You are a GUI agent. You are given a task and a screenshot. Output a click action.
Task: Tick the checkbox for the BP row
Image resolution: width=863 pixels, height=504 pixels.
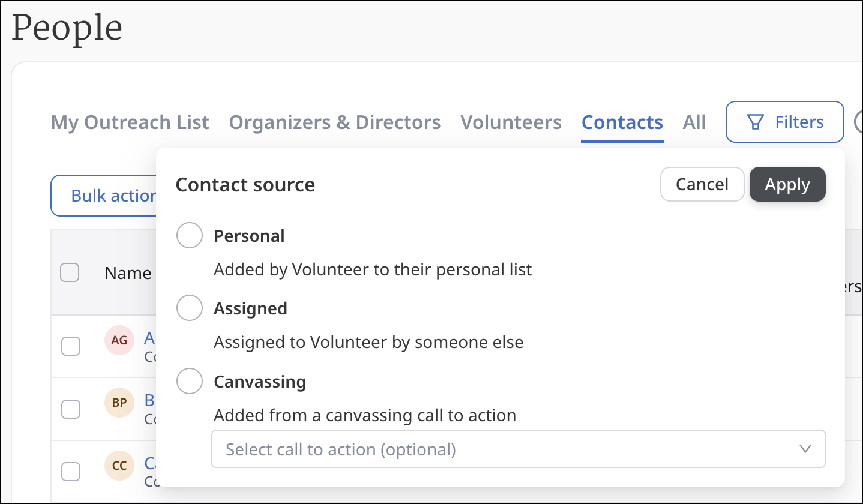tap(71, 409)
